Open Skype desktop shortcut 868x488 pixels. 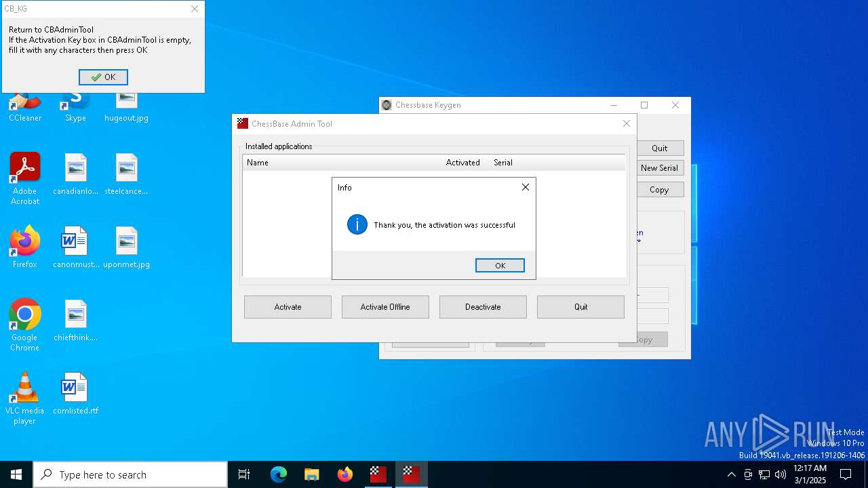(75, 107)
